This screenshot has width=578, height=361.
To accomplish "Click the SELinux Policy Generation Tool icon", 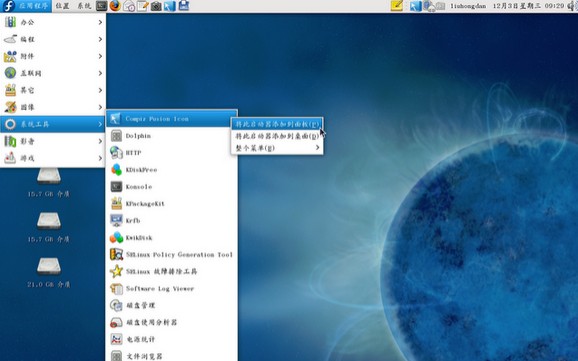I will pos(116,254).
